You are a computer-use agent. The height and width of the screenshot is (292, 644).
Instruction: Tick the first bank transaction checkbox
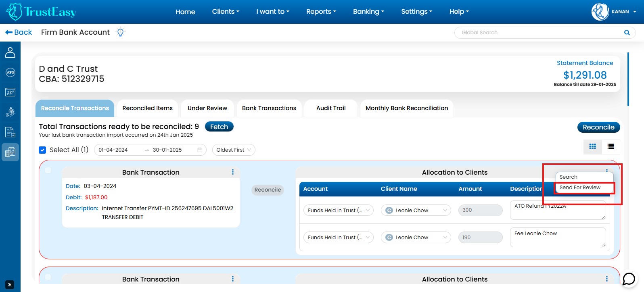click(48, 170)
